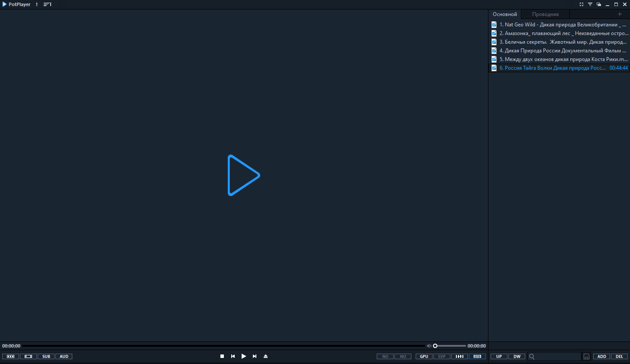This screenshot has height=364, width=630.
Task: Click the total time 00:00:00 on right
Action: click(x=476, y=346)
